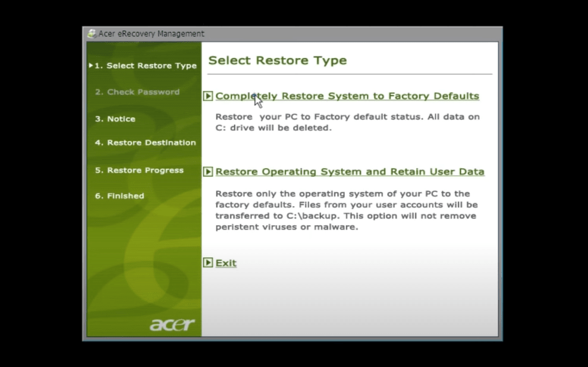This screenshot has width=588, height=367.
Task: Select step 3. Notice in sidebar
Action: pyautogui.click(x=115, y=119)
